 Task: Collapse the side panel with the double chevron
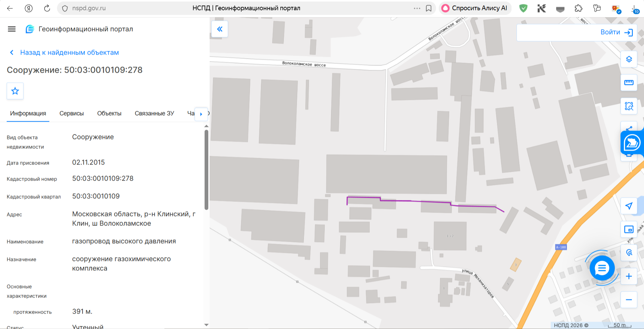click(x=220, y=29)
